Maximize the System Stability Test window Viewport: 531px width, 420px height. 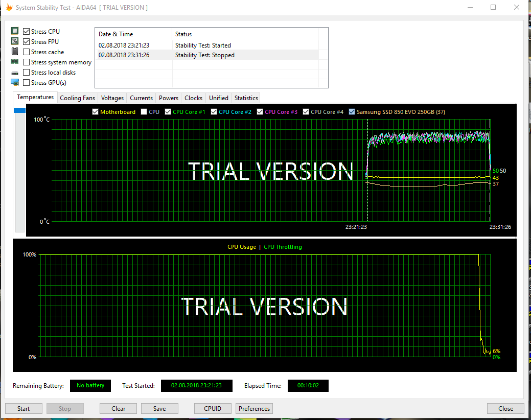(x=493, y=7)
